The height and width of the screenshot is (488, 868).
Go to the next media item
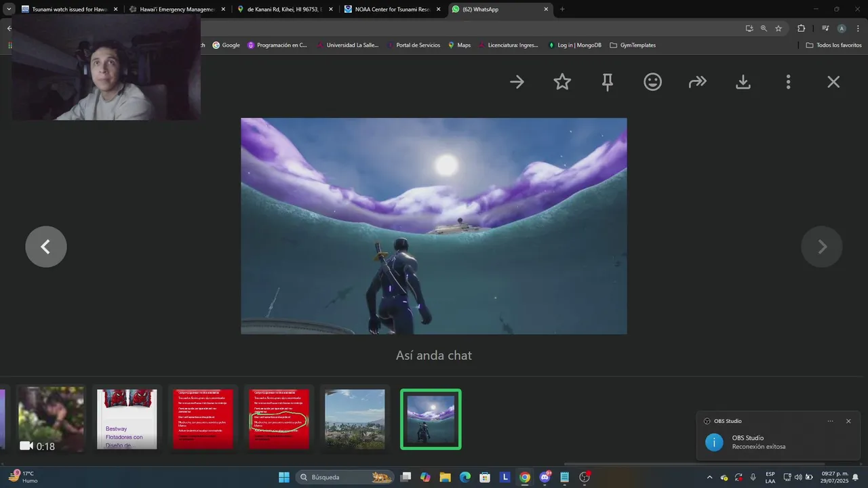pos(822,247)
